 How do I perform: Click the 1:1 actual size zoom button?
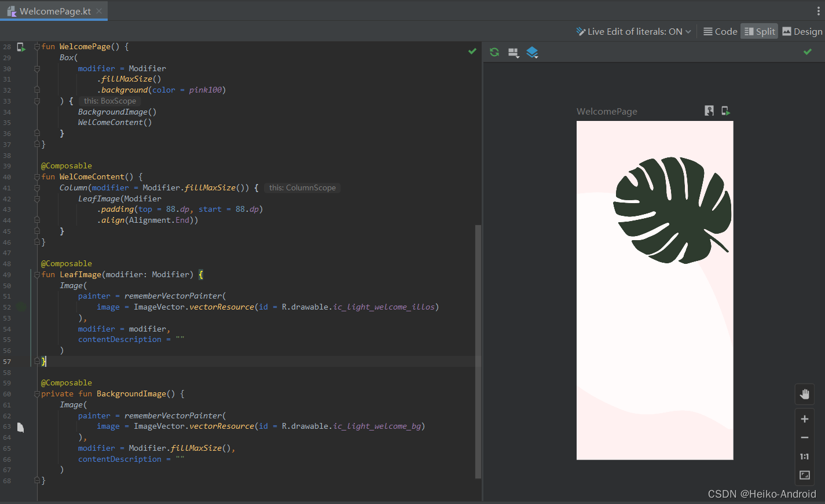click(804, 457)
